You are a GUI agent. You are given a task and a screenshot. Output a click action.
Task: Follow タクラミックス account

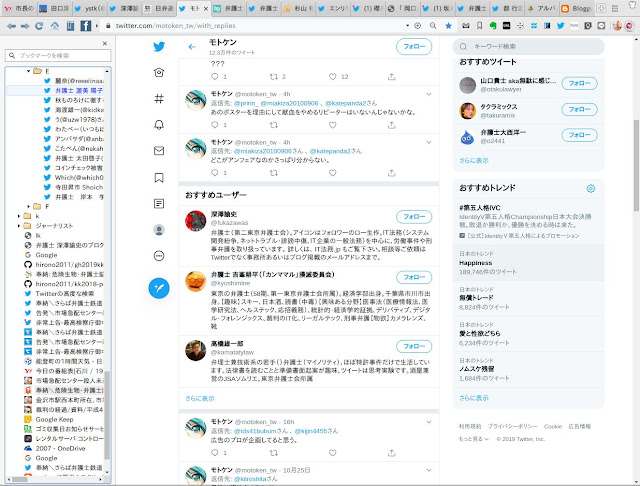pyautogui.click(x=579, y=109)
